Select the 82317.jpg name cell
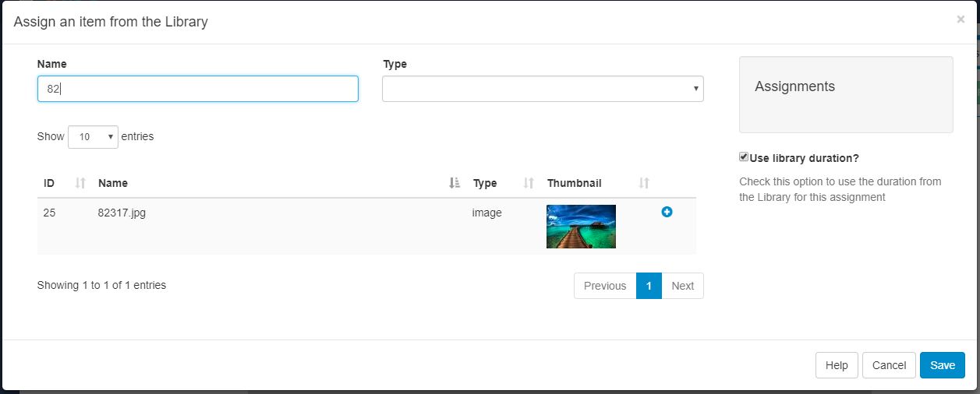 click(122, 213)
